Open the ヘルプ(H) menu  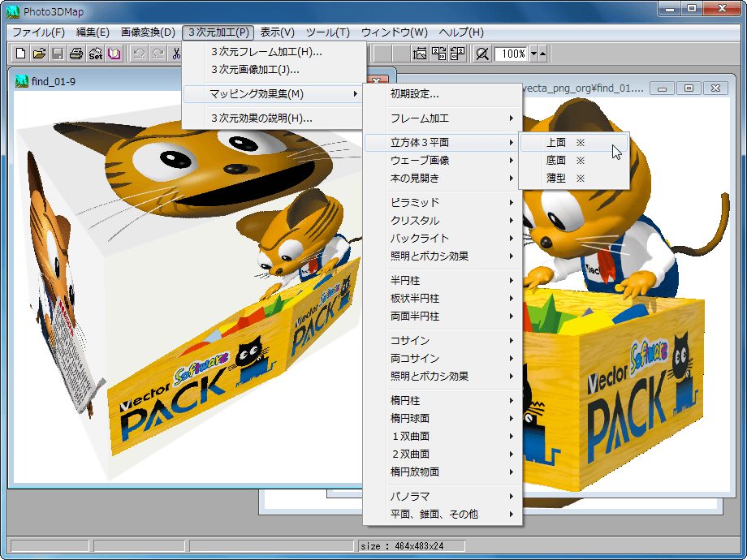461,32
